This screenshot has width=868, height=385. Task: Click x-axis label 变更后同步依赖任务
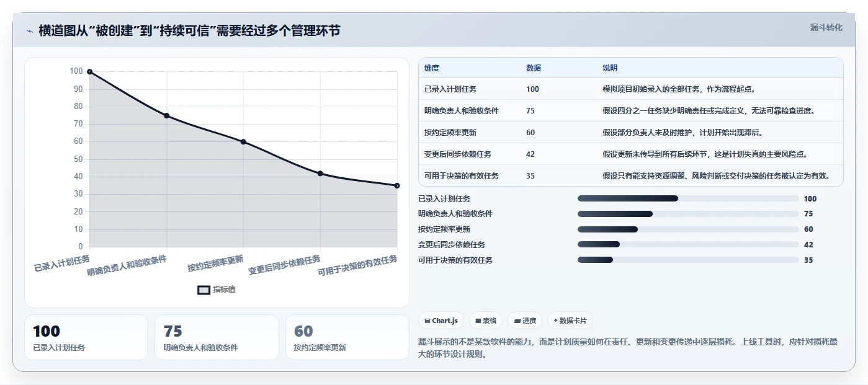(285, 265)
